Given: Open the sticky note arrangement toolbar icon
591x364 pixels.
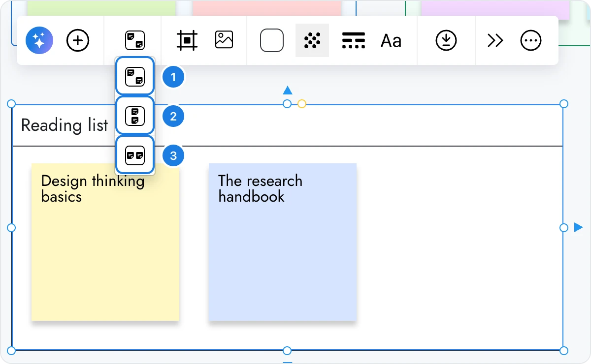Looking at the screenshot, I should 135,40.
